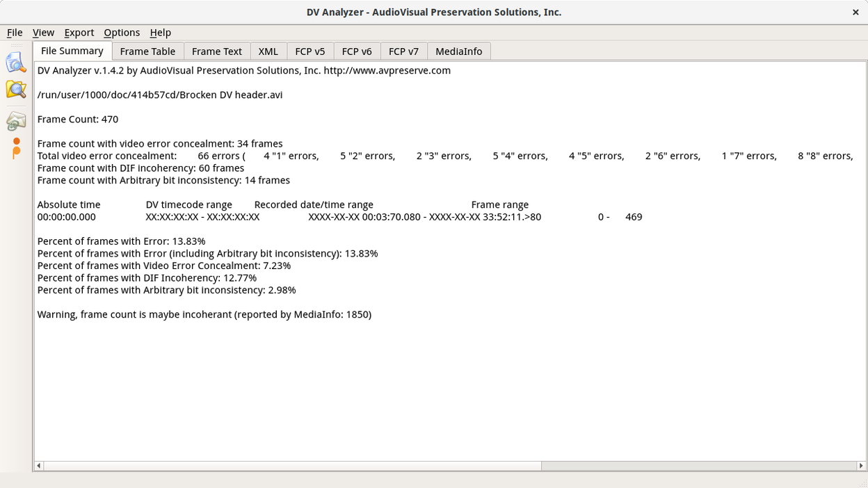Open the FCP v6 tab
The image size is (868, 488).
pos(357,51)
